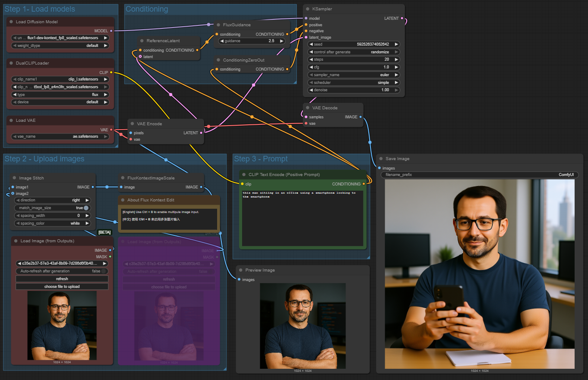Click the right arrow of seed field
The height and width of the screenshot is (380, 588).
click(396, 44)
